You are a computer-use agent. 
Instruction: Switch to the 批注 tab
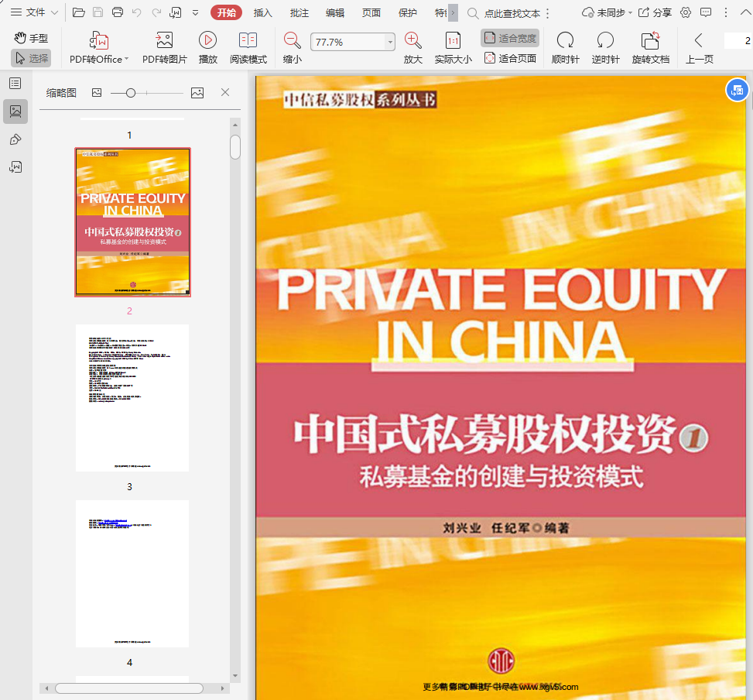click(x=299, y=13)
